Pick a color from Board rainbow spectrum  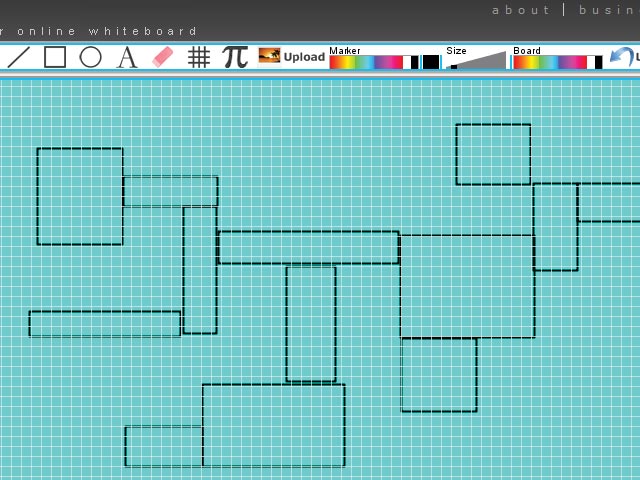[550, 62]
